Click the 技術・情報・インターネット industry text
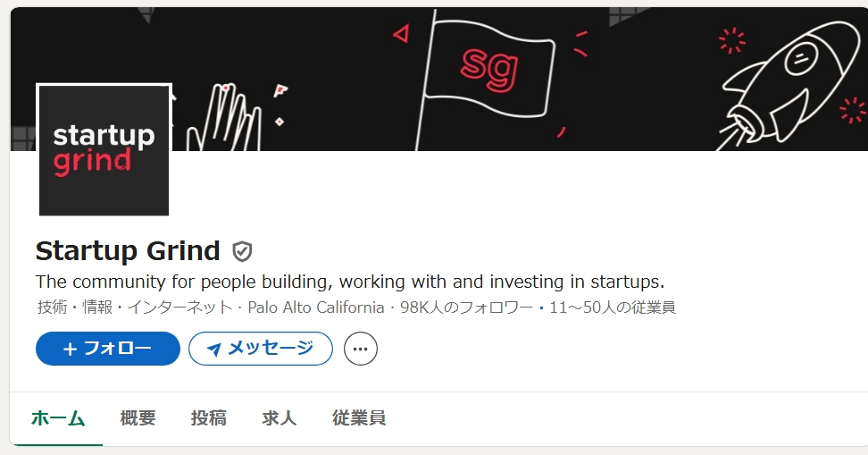The image size is (868, 455). (x=134, y=308)
